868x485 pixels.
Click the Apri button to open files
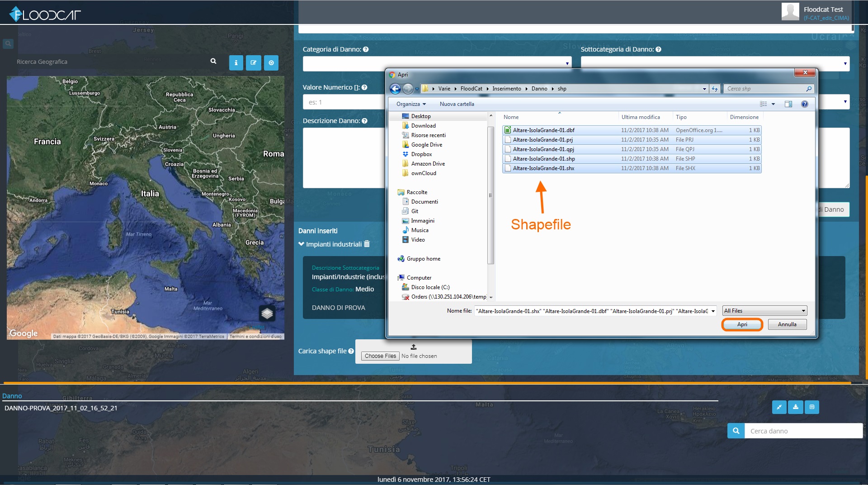click(742, 324)
